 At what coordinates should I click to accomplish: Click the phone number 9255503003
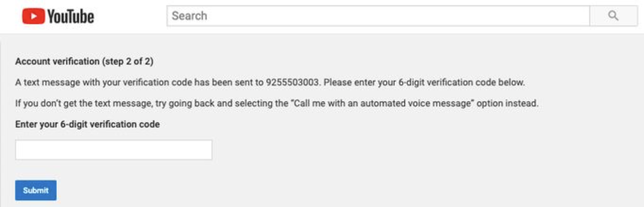pos(293,82)
